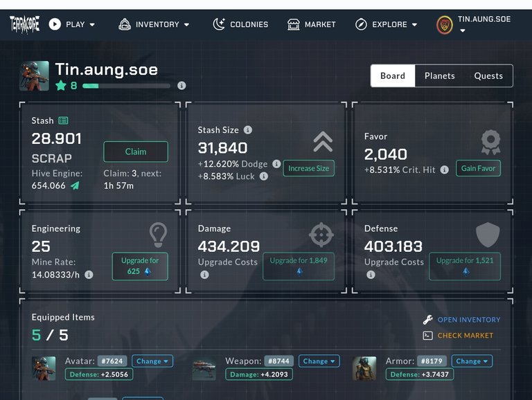Click the Colonies moon icon
532x400 pixels.
point(219,24)
